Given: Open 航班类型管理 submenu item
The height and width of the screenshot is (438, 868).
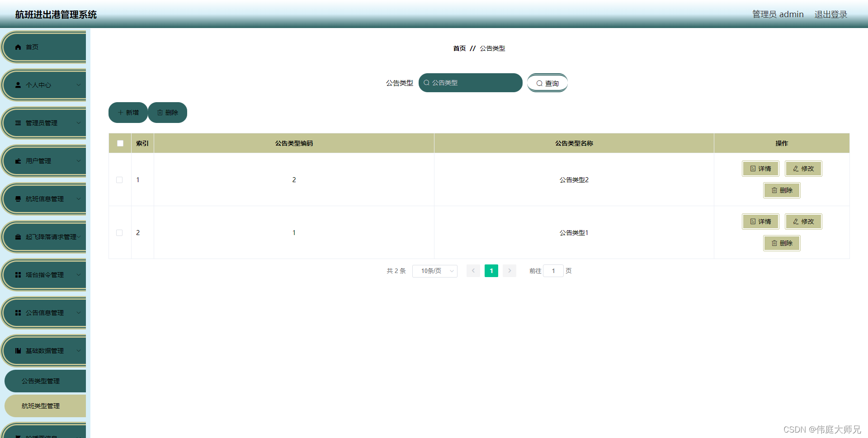Looking at the screenshot, I should pos(45,406).
